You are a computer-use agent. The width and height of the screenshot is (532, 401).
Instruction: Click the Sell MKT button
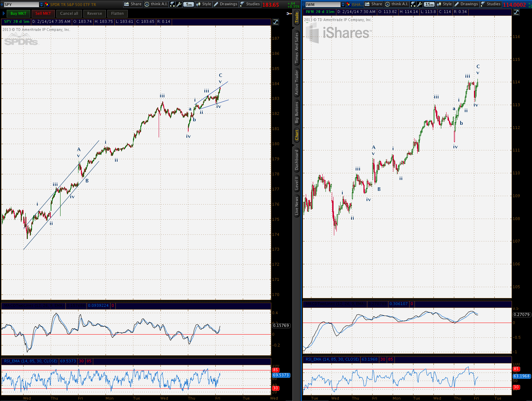point(43,13)
